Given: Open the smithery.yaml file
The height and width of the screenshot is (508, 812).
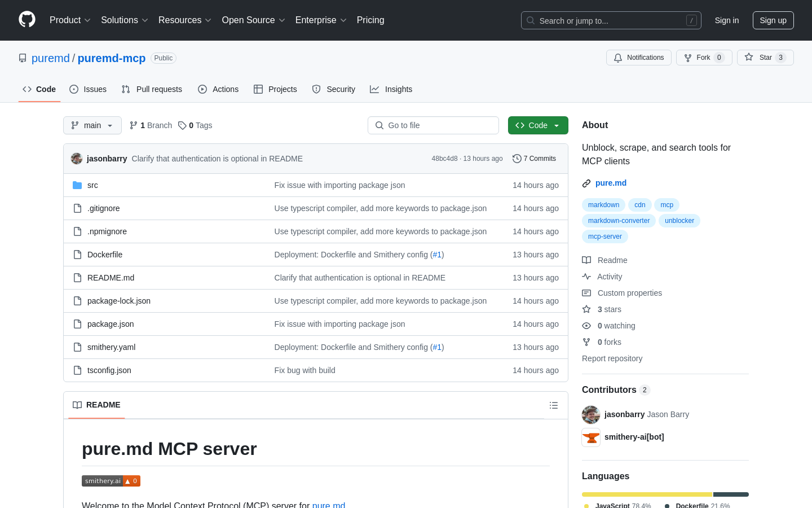Looking at the screenshot, I should 111,347.
